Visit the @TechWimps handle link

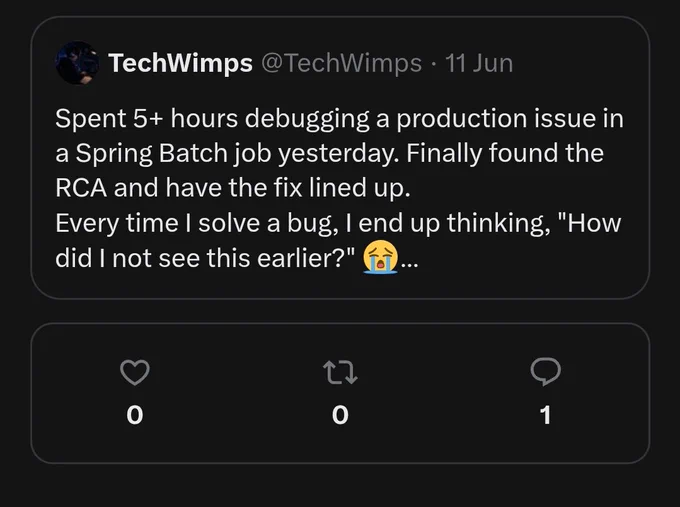(341, 63)
